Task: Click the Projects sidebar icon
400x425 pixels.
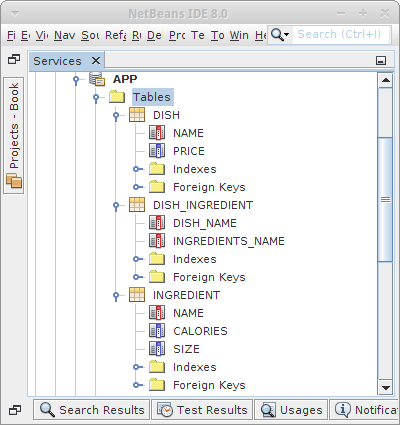Action: click(x=14, y=182)
